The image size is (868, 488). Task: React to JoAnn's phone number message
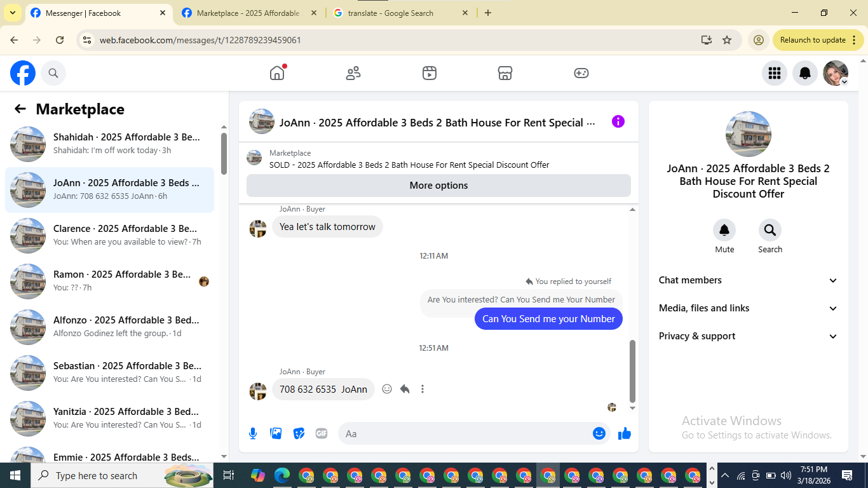tap(387, 389)
